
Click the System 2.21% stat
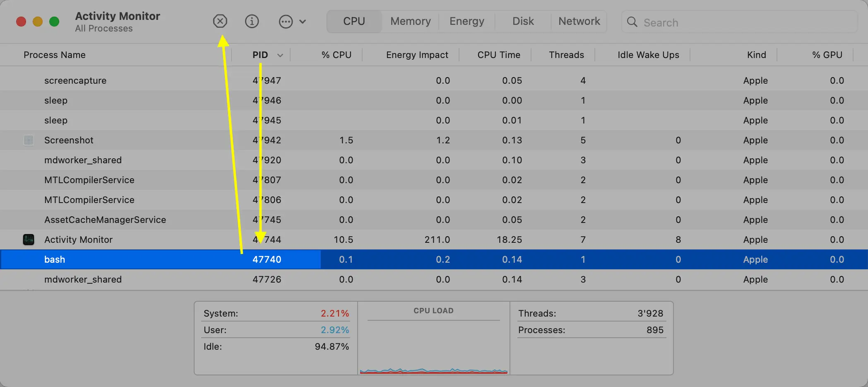point(276,313)
